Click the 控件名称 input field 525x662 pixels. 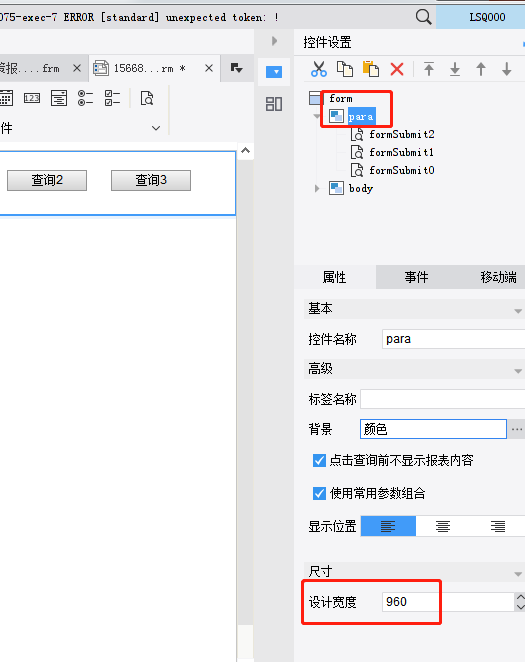(x=453, y=339)
